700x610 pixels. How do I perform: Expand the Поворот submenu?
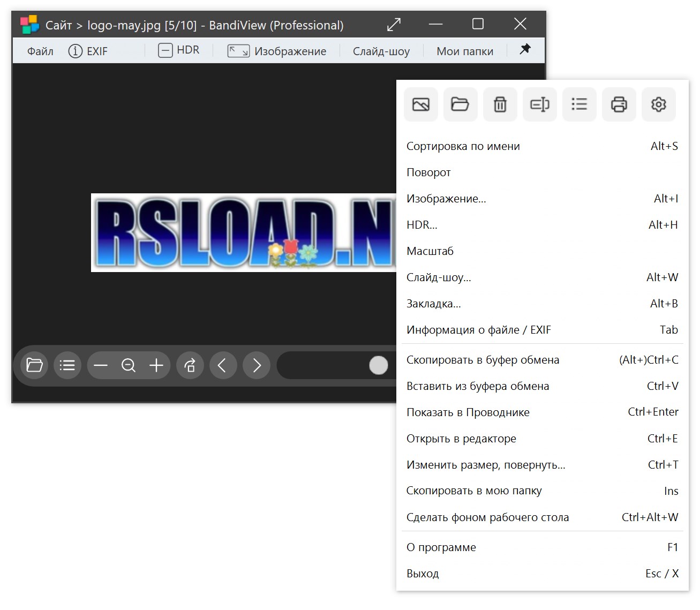(x=429, y=172)
